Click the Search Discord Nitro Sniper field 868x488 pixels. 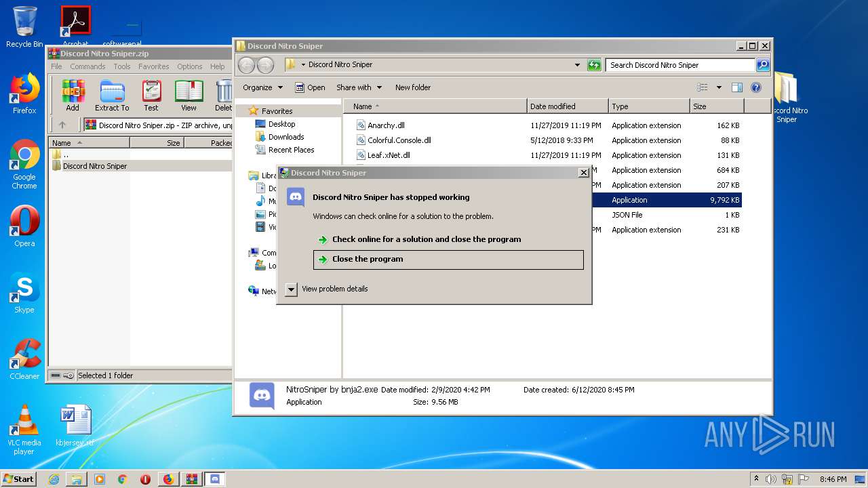point(681,65)
